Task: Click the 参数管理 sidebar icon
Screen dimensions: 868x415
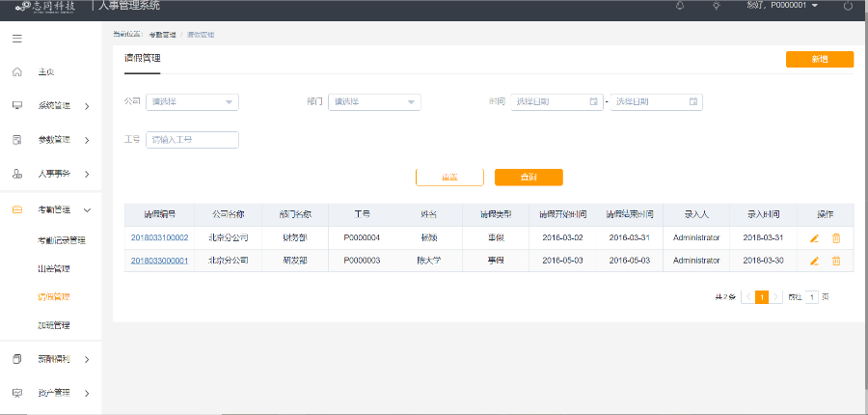Action: coord(17,140)
